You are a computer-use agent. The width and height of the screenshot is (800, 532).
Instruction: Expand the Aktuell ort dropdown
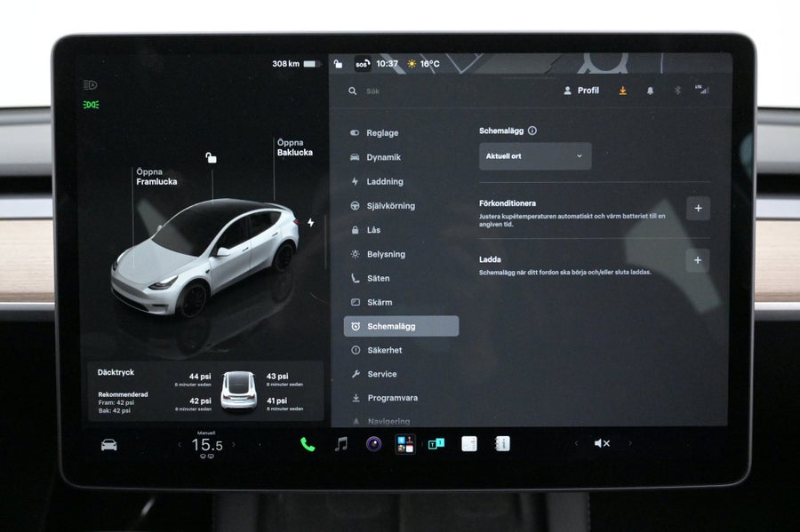point(535,156)
